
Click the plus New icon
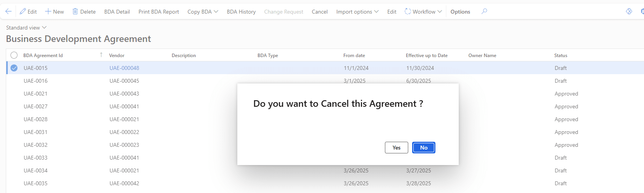click(x=48, y=11)
